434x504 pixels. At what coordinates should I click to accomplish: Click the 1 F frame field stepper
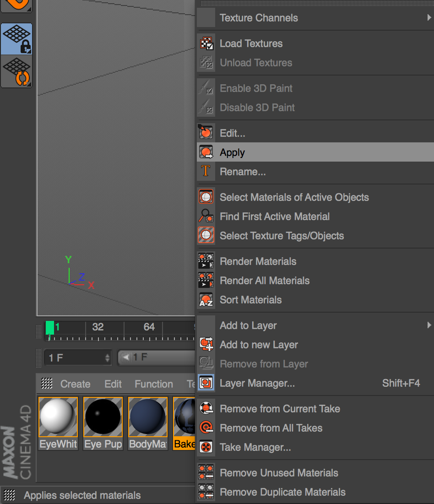[x=108, y=358]
